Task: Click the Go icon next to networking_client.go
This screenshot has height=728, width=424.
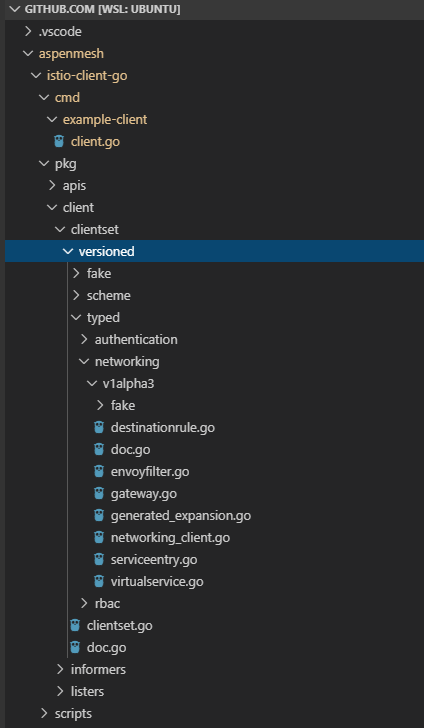Action: (x=98, y=537)
